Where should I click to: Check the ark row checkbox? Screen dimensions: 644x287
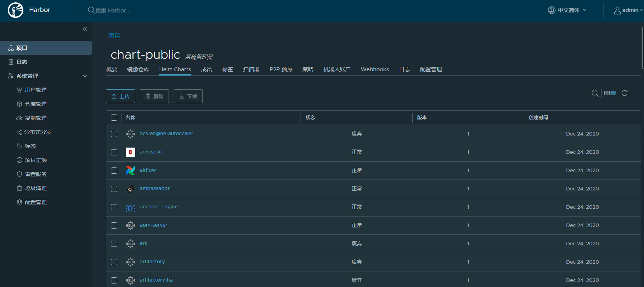pyautogui.click(x=114, y=244)
